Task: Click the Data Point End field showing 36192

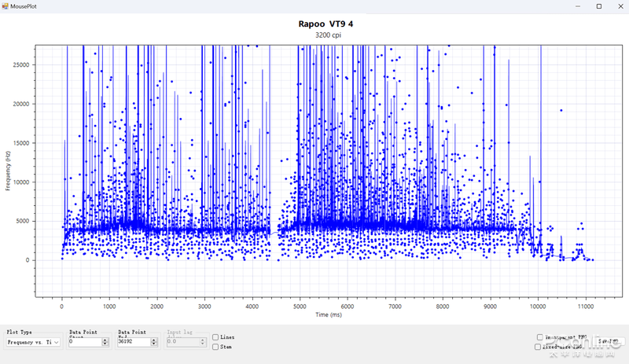Action: click(134, 342)
